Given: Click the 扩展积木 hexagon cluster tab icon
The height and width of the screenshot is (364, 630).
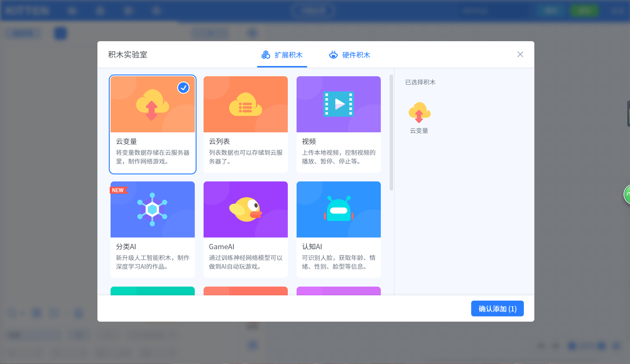Looking at the screenshot, I should pos(266,55).
